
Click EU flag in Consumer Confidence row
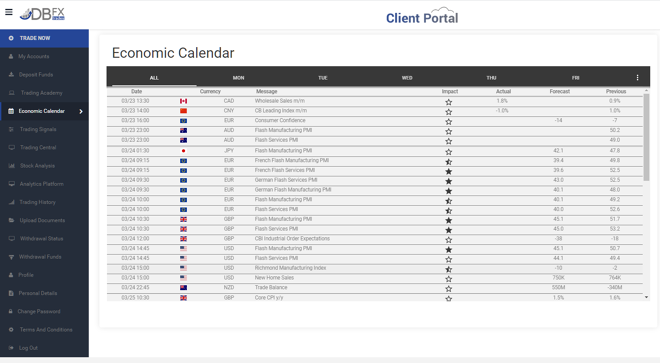click(184, 120)
